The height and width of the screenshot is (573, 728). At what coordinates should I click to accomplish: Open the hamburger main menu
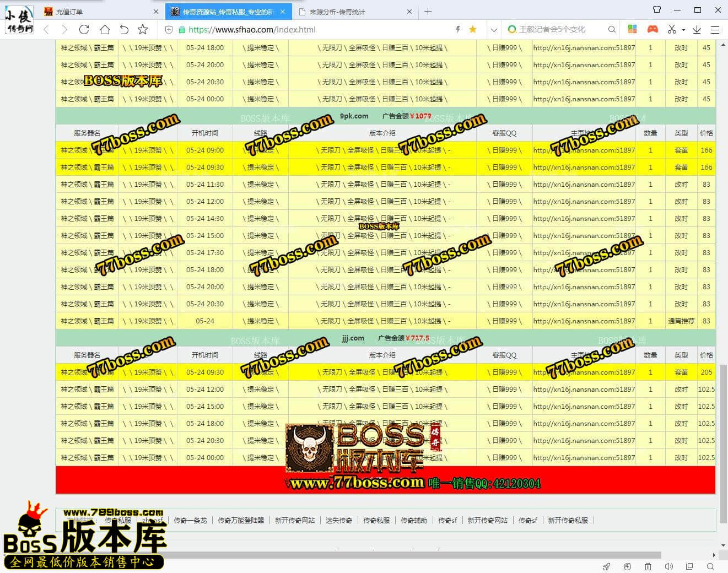click(x=715, y=30)
